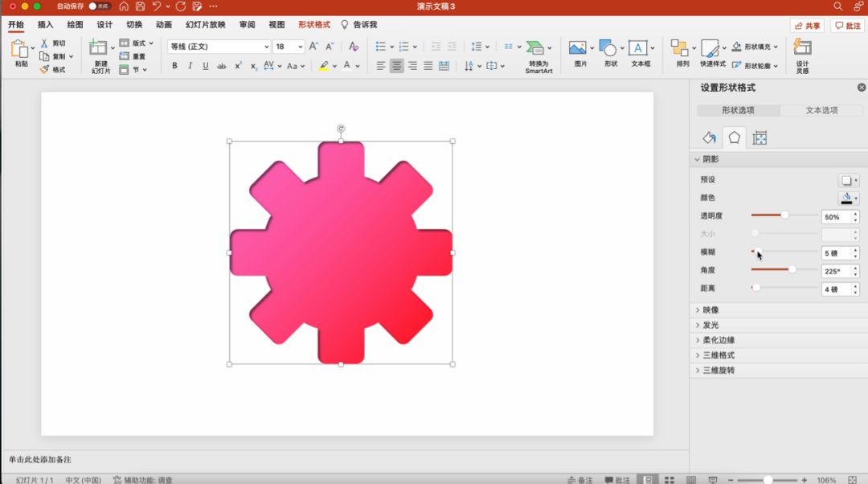The width and height of the screenshot is (868, 484).
Task: Apply superscript formatting
Action: pyautogui.click(x=237, y=65)
